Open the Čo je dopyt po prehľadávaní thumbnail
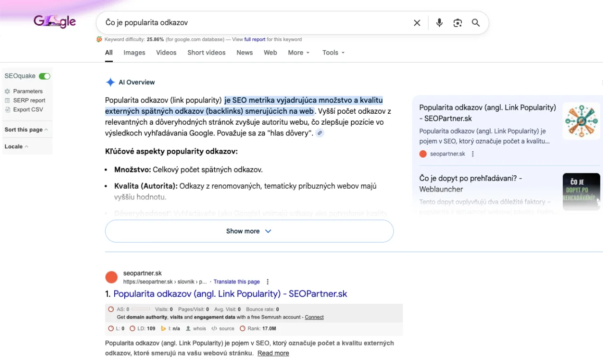Image resolution: width=603 pixels, height=364 pixels. tap(581, 191)
